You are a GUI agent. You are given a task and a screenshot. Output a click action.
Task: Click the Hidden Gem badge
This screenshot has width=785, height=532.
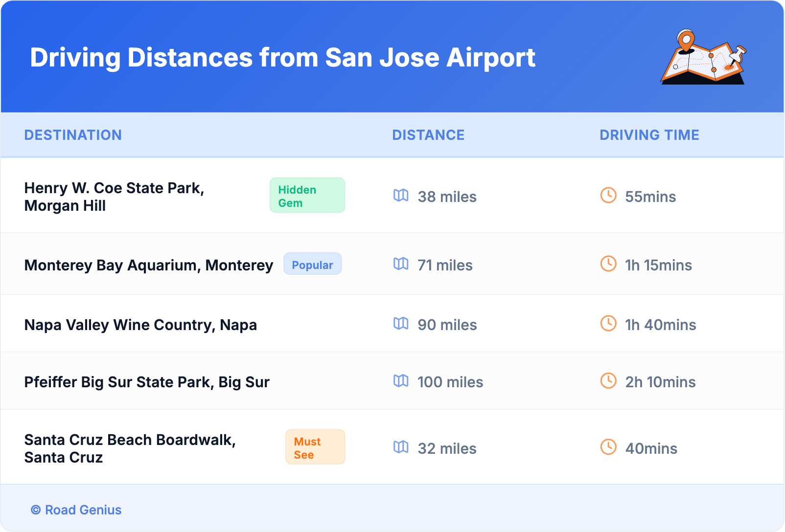coord(307,196)
